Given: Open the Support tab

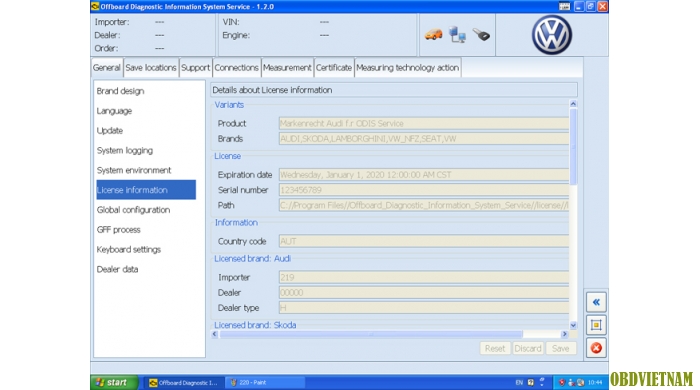Looking at the screenshot, I should point(196,68).
